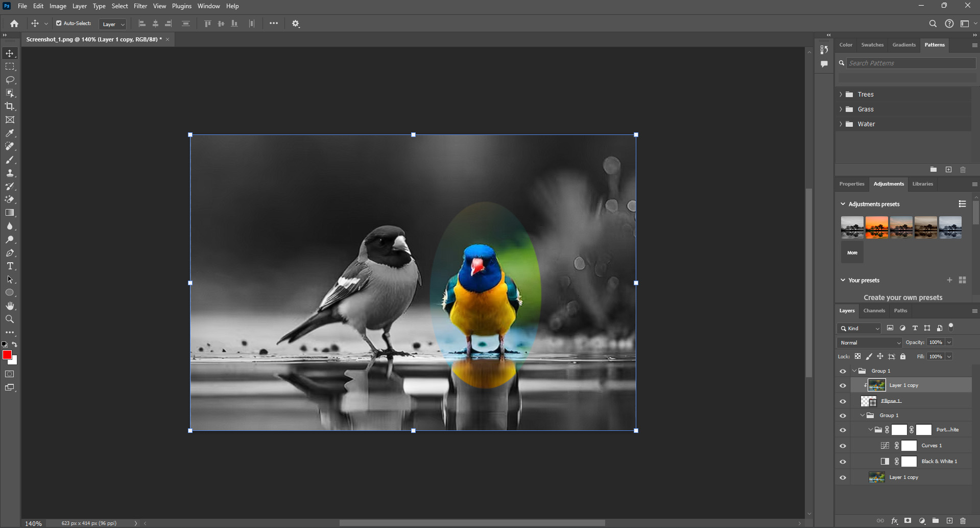Hide the Black & White 1 layer
Viewport: 980px width, 528px height.
843,461
